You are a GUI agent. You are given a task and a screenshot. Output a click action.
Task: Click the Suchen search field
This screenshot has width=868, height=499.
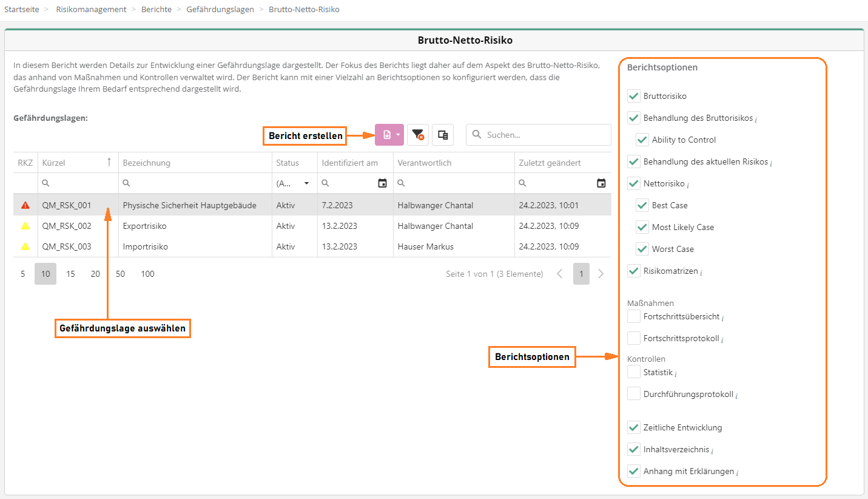point(545,135)
